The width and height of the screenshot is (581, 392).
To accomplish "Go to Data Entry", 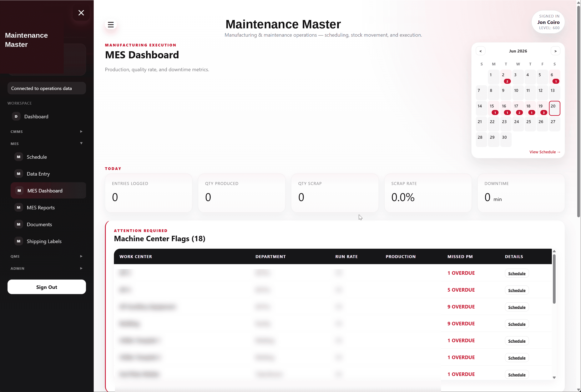I will 48,174.
